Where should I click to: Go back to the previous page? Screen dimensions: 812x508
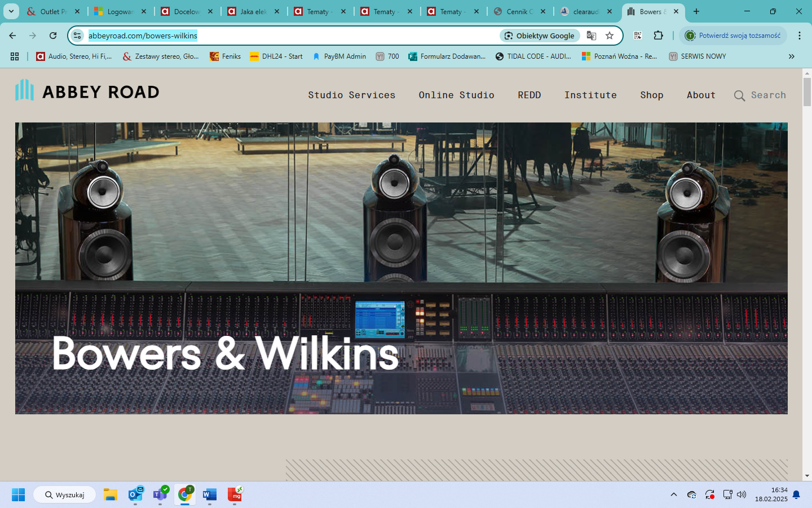(x=12, y=36)
